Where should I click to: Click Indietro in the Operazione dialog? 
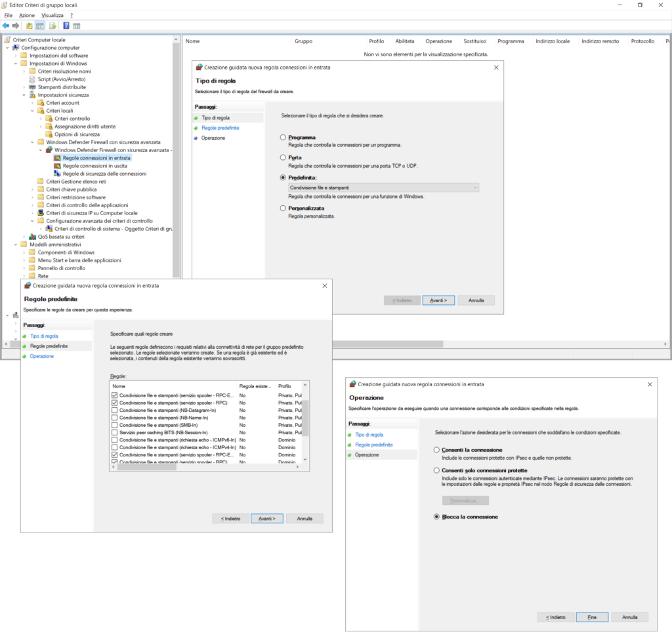click(x=555, y=617)
